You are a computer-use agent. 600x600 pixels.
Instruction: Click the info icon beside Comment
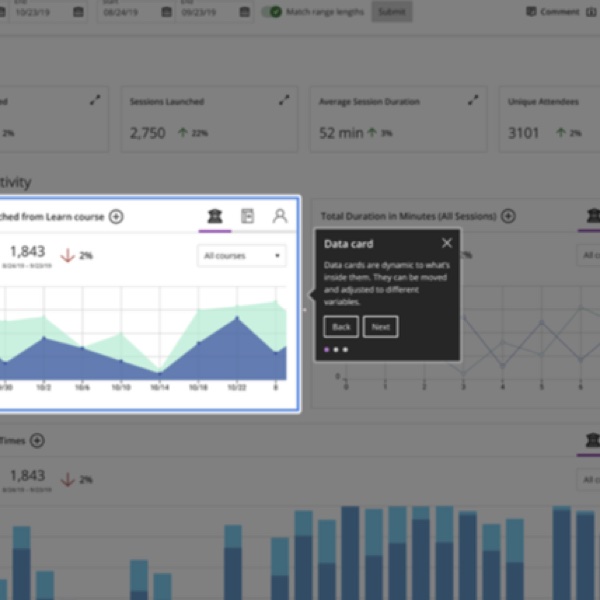[x=591, y=12]
